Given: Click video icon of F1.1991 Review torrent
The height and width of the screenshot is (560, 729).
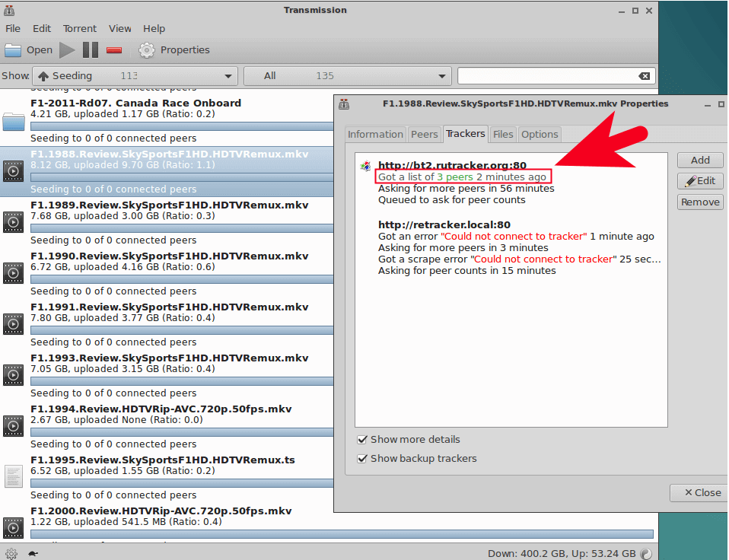Looking at the screenshot, I should click(14, 324).
